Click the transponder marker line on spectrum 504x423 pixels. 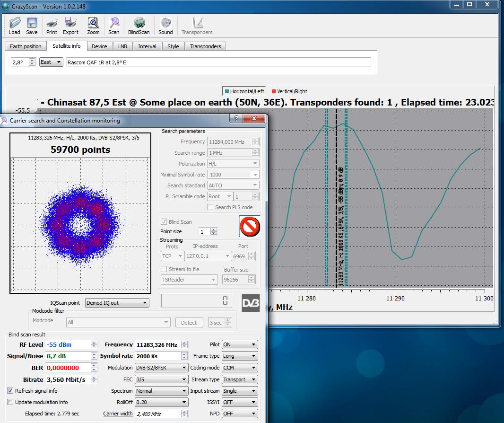pyautogui.click(x=337, y=198)
